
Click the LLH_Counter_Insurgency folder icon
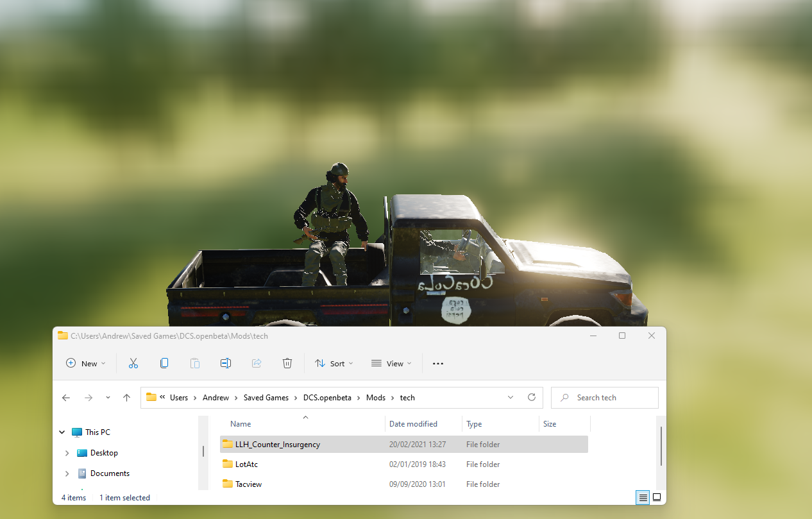point(228,444)
